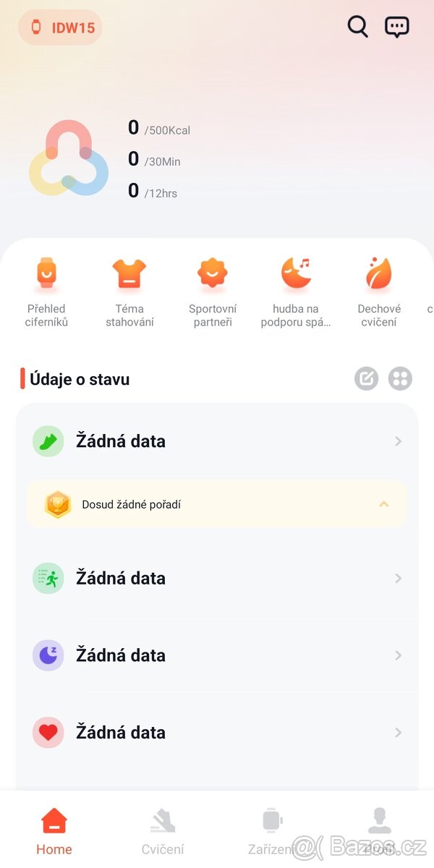The image size is (434, 868).
Task: Open hudba na podporu spánku icon
Action: pos(296,273)
